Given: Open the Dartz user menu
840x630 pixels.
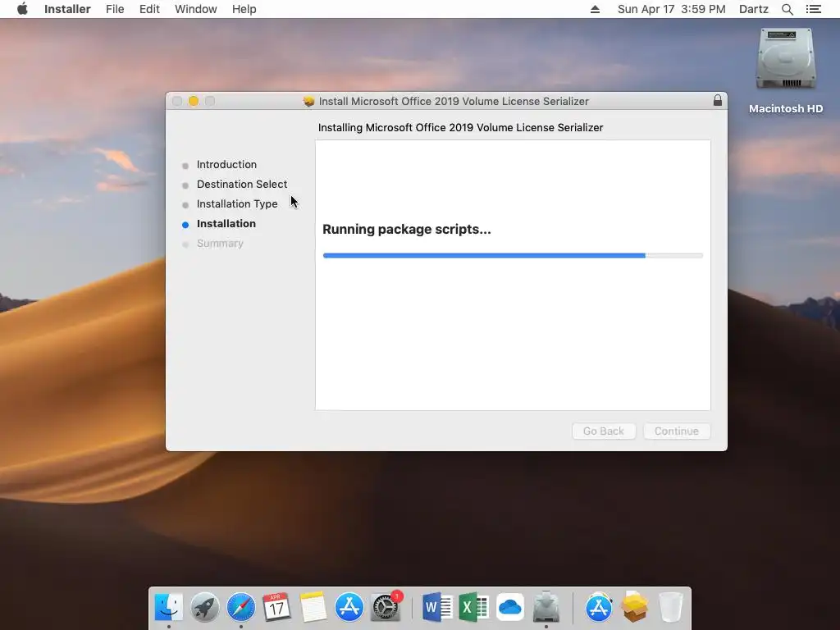Looking at the screenshot, I should [753, 9].
